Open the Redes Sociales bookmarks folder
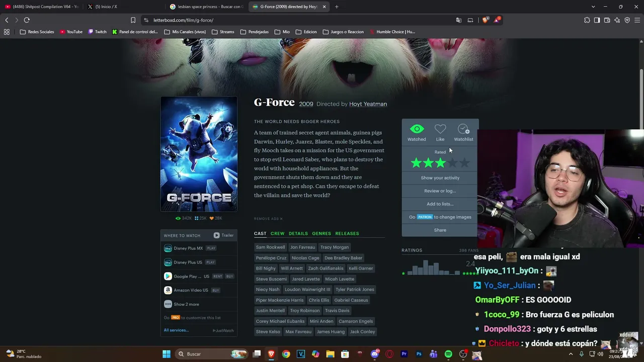Screen dimensions: 644x362 pos(37,32)
